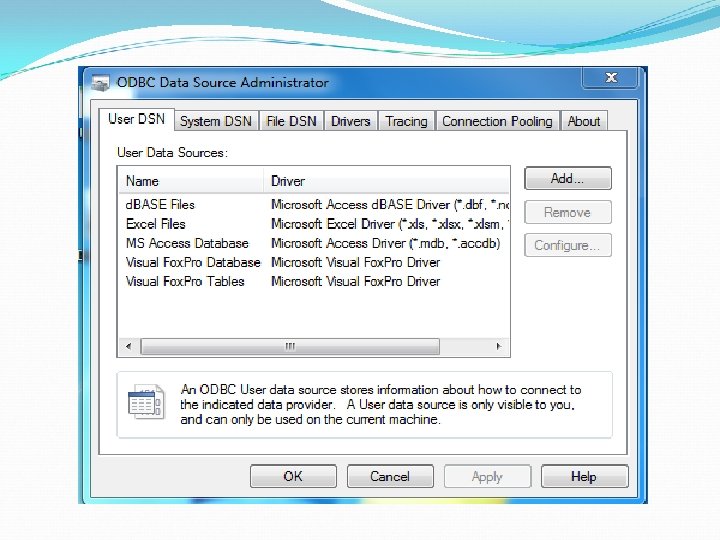Click the Configure... button

568,245
